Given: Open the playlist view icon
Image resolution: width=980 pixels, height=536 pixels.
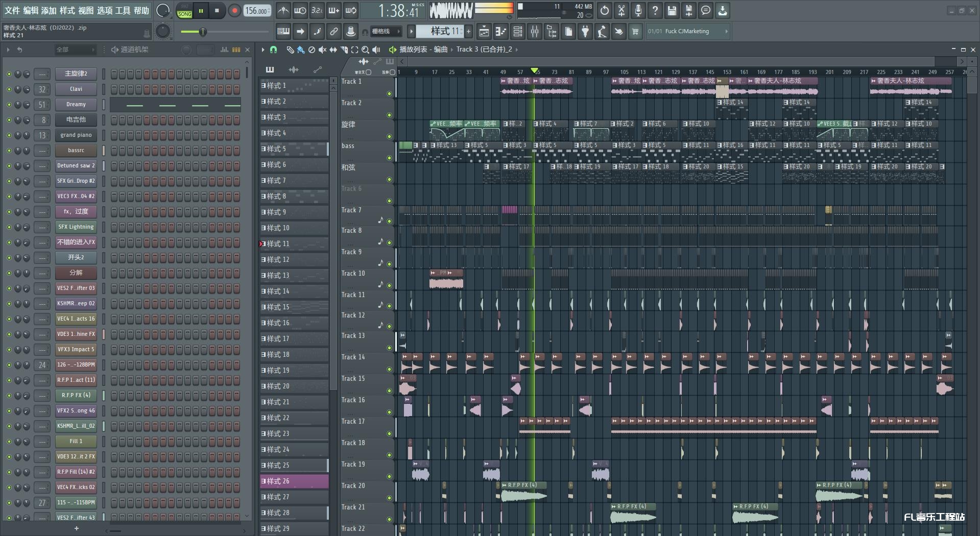Looking at the screenshot, I should point(484,32).
